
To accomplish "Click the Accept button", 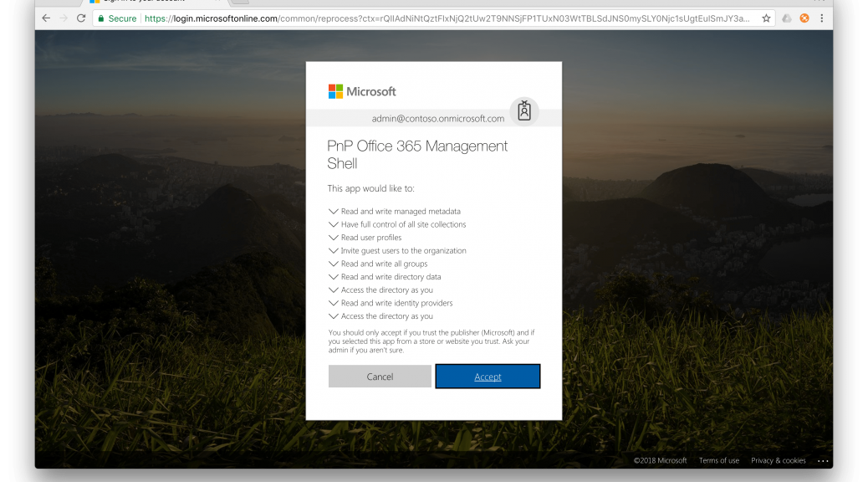I will coord(488,377).
